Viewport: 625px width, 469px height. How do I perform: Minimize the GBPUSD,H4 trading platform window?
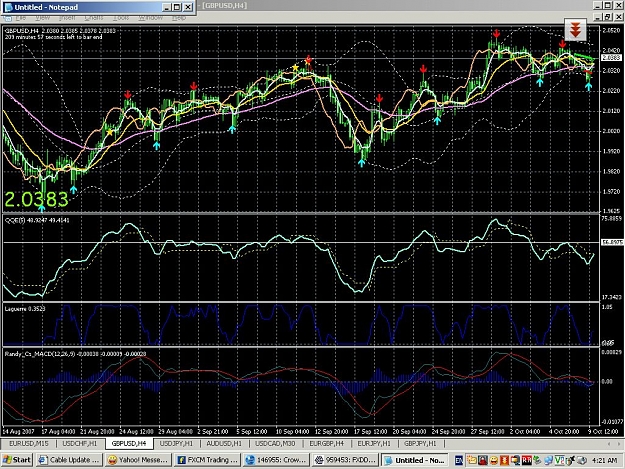[x=597, y=5]
